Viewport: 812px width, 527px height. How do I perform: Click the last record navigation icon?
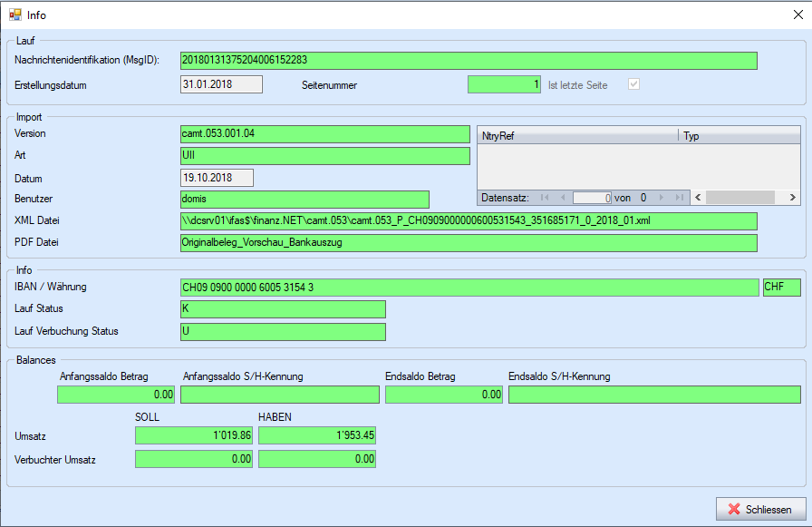(x=679, y=197)
